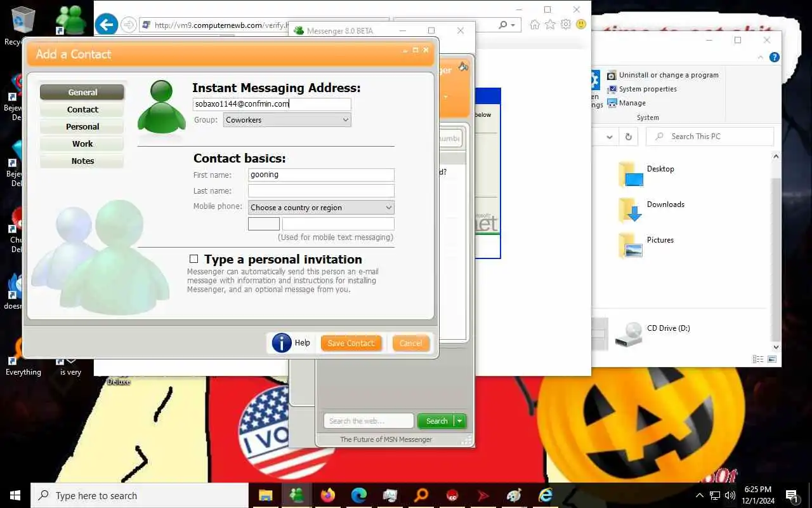Open the address history dropdown in File Explorer
The image size is (812, 508).
610,137
